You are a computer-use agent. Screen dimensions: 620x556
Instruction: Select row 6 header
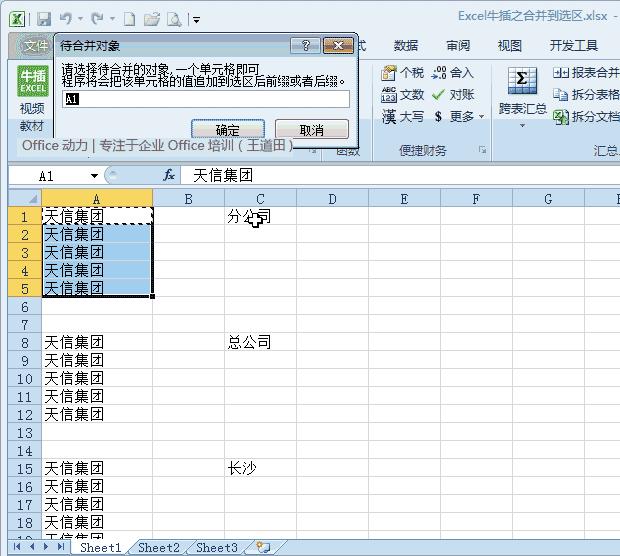(x=25, y=306)
